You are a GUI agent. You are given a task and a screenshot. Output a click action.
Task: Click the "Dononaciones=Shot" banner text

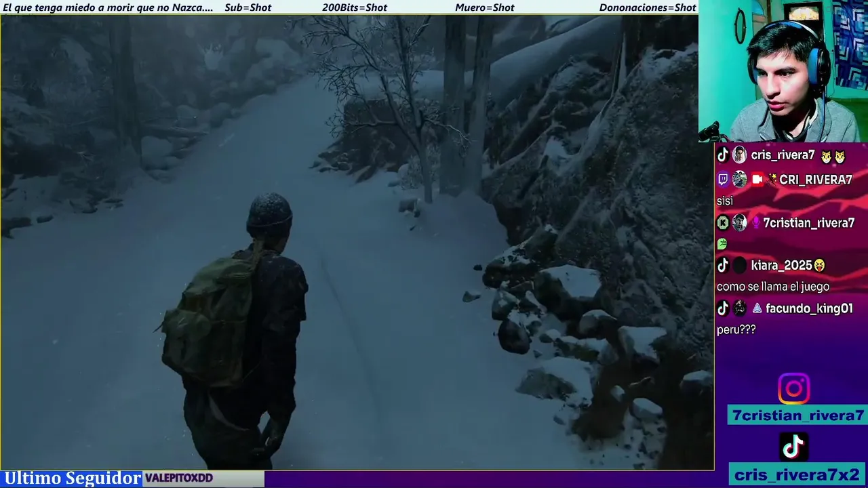point(648,7)
